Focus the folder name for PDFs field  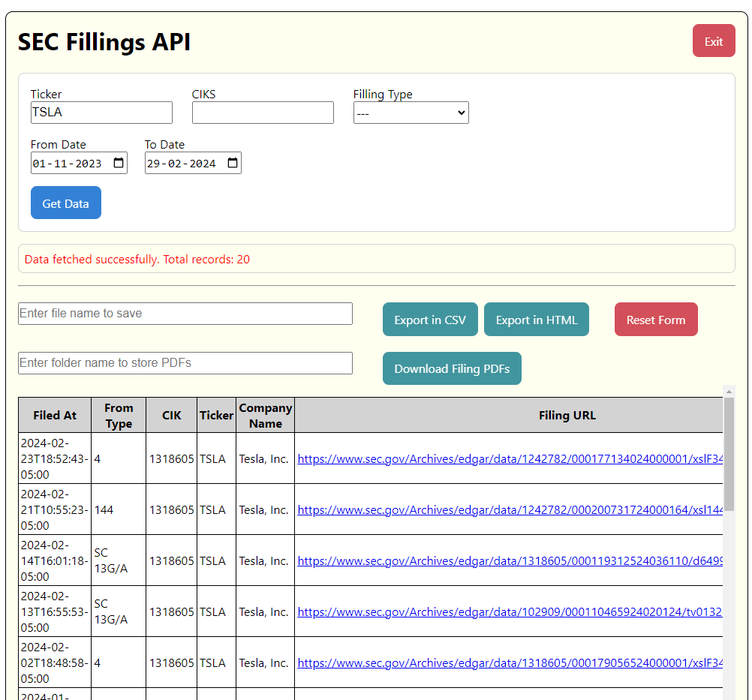point(185,363)
